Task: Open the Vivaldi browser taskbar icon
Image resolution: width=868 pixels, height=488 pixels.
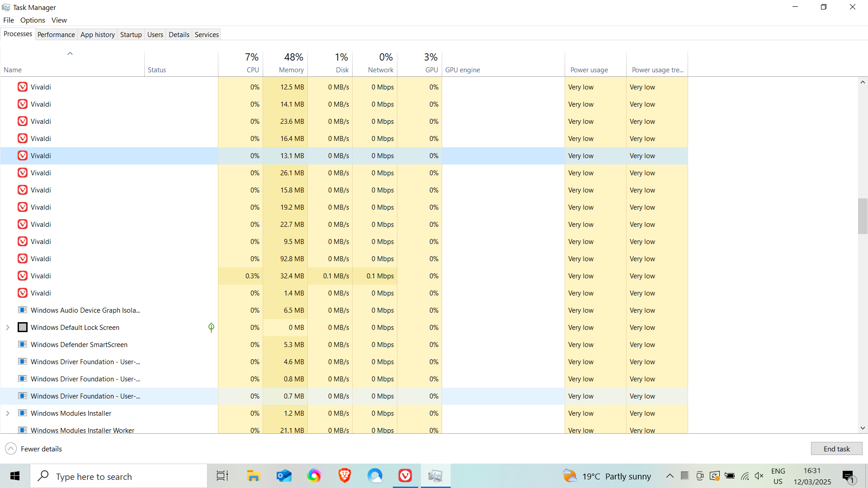Action: (x=405, y=476)
